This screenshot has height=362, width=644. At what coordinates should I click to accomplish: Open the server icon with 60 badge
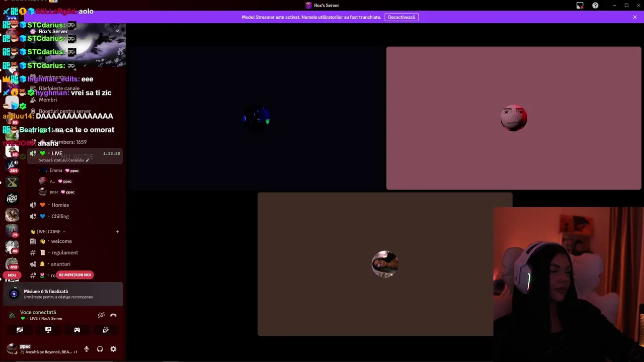(12, 149)
